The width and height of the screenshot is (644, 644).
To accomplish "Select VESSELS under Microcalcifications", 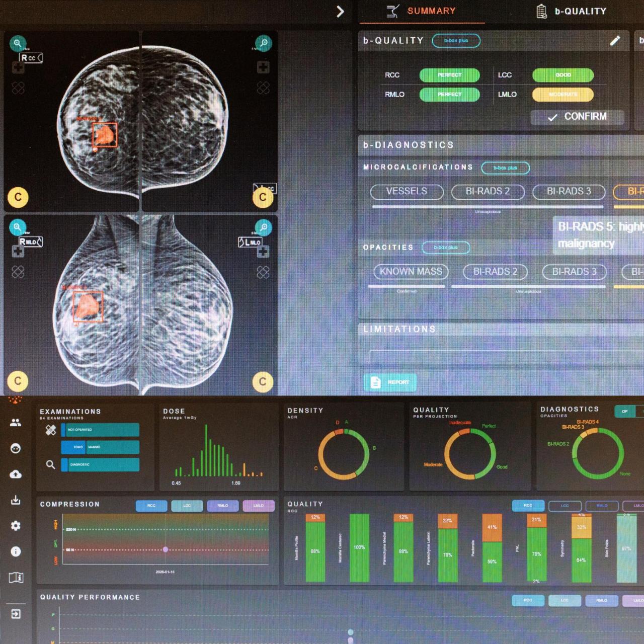I will (407, 192).
